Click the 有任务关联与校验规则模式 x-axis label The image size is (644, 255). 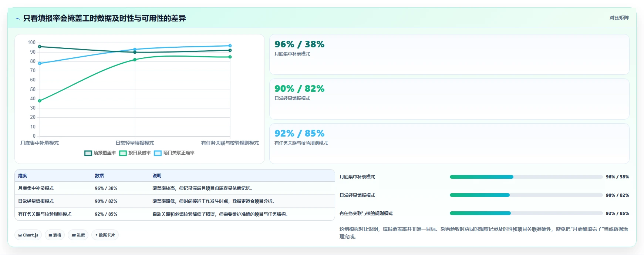230,143
